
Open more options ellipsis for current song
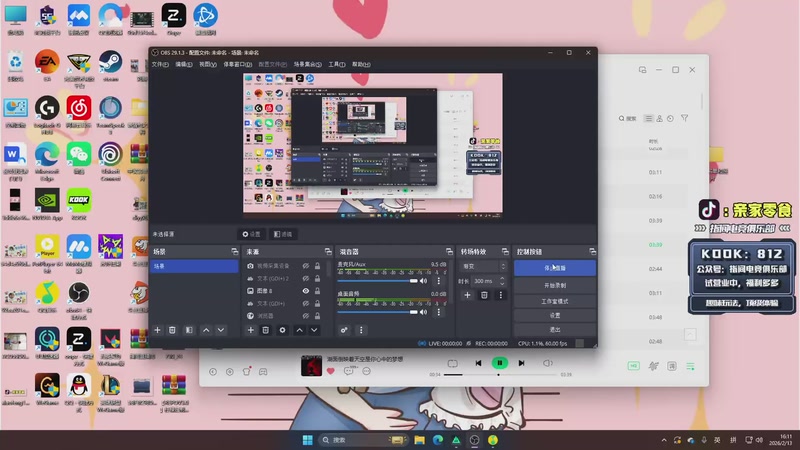tap(366, 371)
